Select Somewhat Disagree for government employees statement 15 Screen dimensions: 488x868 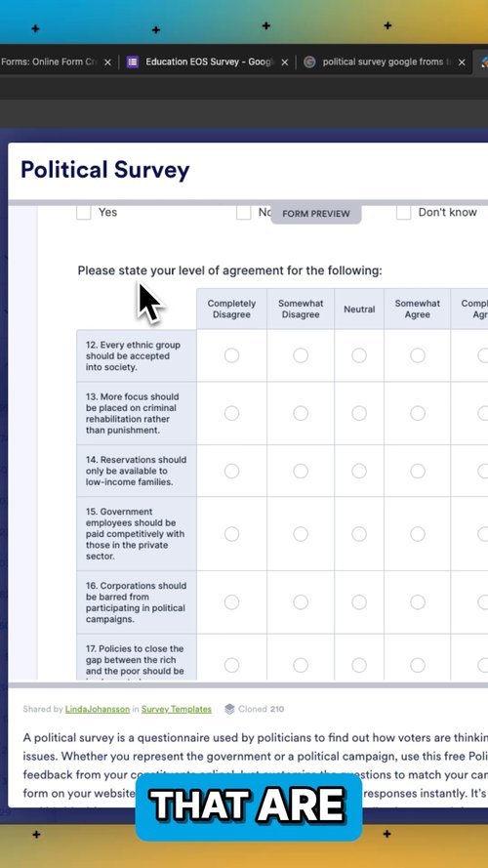[x=301, y=534]
